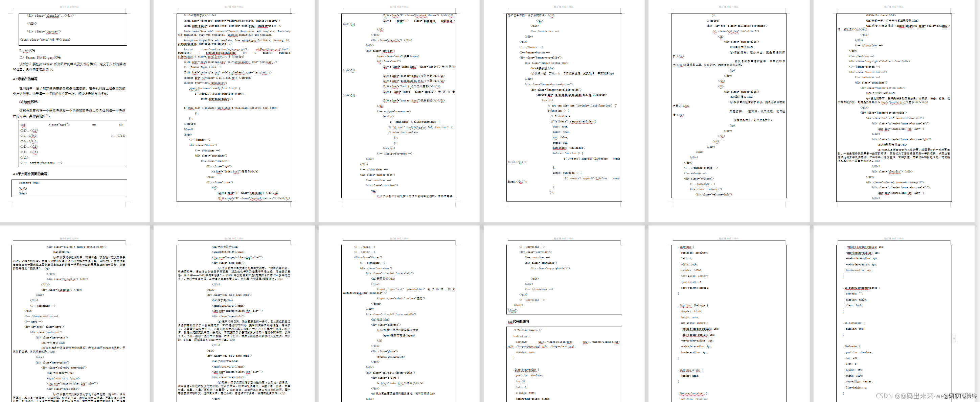Click the "<div class="f-logo">" line
Viewport: 980px width, 402px height.
(385, 378)
